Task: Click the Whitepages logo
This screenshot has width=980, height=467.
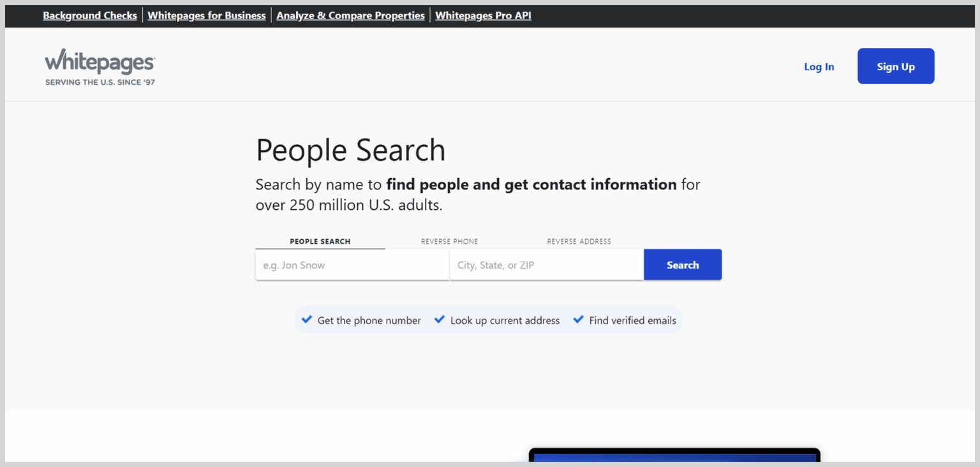Action: [x=100, y=65]
